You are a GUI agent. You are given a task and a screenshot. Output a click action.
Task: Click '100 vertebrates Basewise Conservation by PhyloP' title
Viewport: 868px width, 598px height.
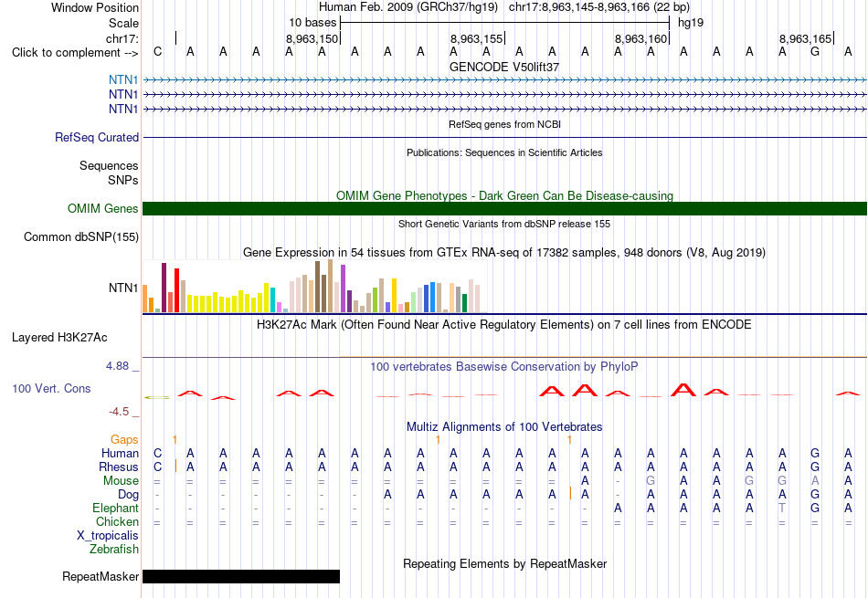click(x=504, y=367)
